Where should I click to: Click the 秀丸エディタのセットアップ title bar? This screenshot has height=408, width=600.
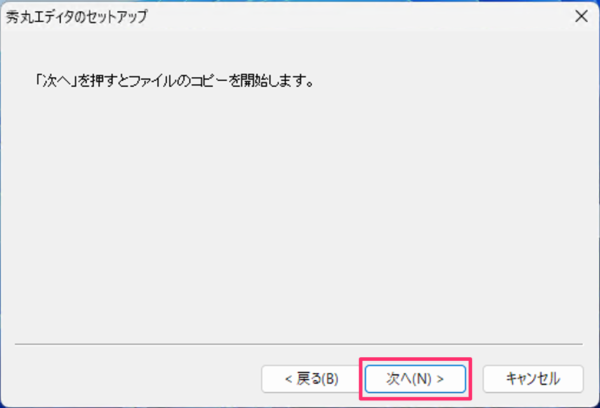[x=287, y=16]
